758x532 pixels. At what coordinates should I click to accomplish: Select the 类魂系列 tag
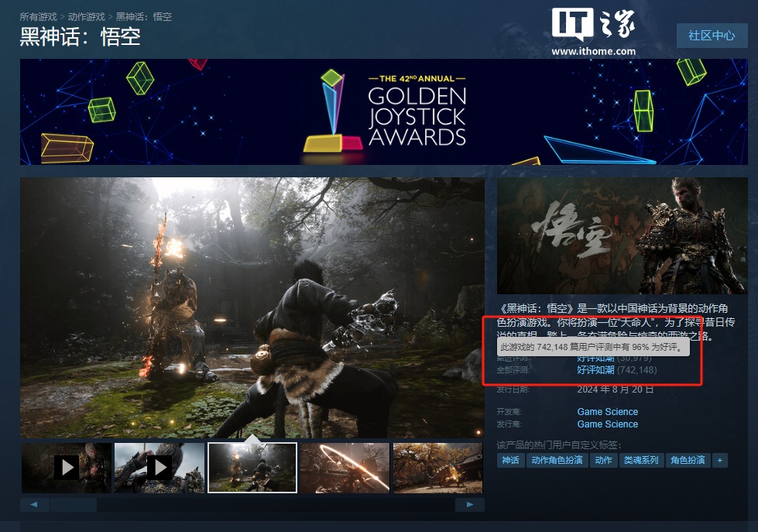pos(641,460)
